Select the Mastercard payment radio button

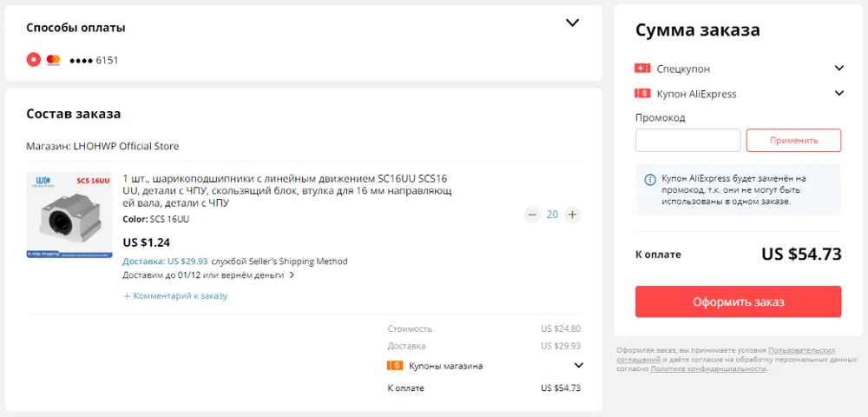pos(33,60)
